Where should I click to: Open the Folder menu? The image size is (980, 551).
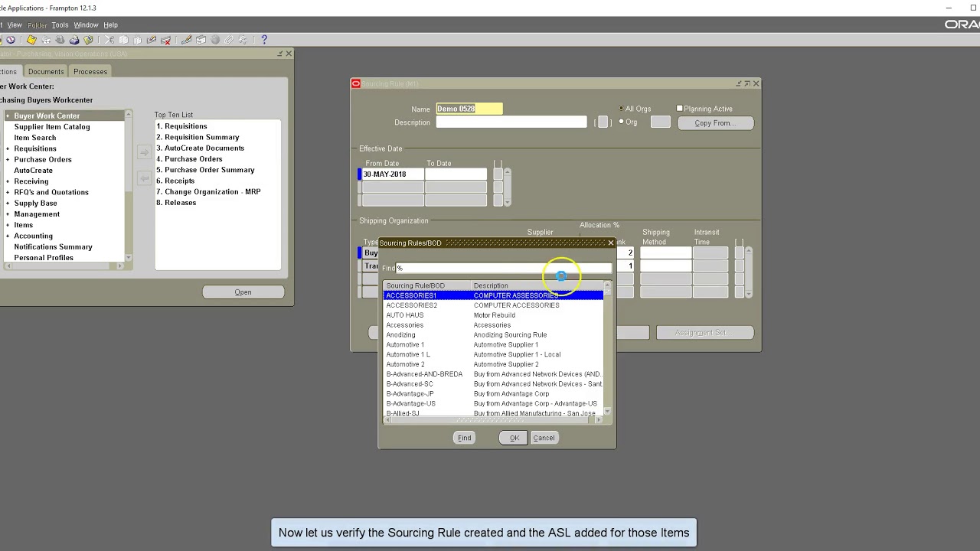[x=37, y=24]
